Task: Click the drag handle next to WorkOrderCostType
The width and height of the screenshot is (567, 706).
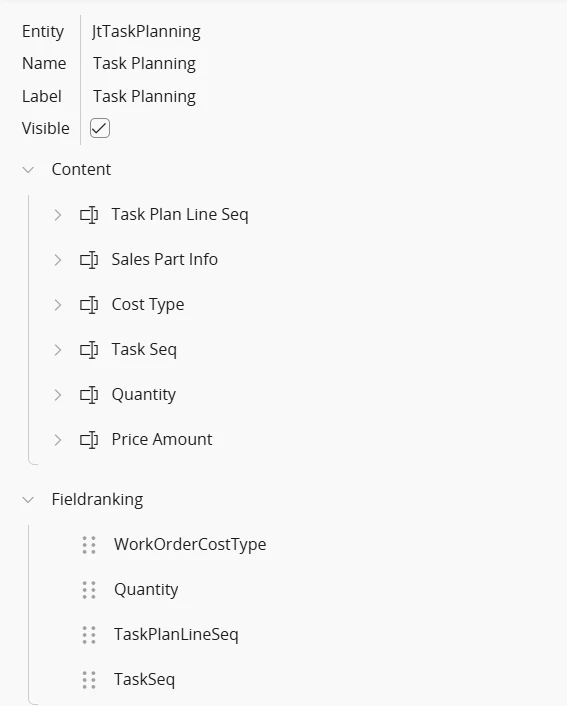Action: point(89,545)
